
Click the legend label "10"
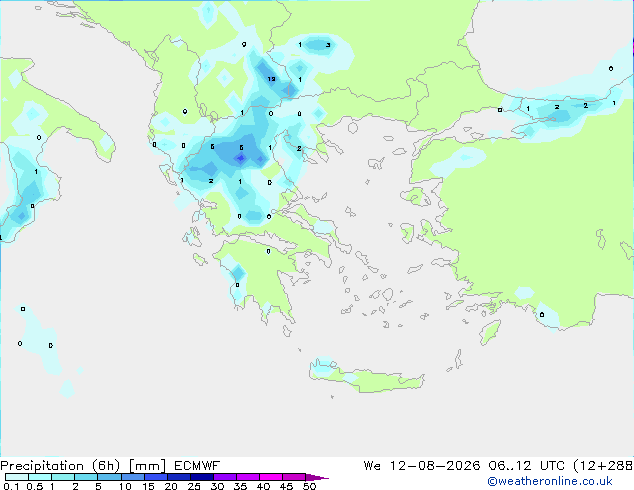[125, 486]
